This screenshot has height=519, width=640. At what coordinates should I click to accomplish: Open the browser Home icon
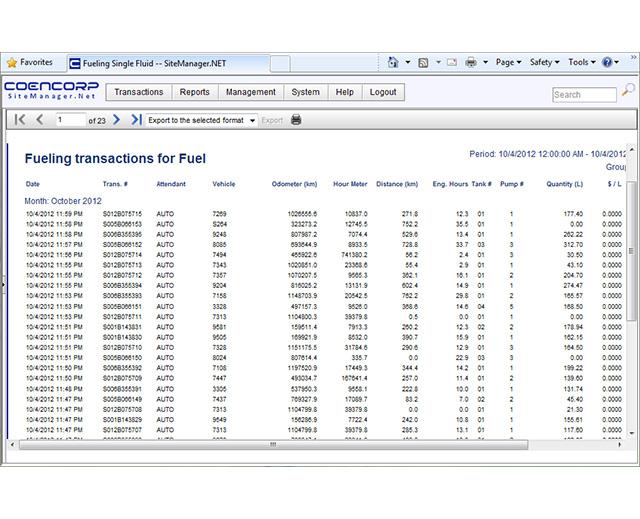394,62
